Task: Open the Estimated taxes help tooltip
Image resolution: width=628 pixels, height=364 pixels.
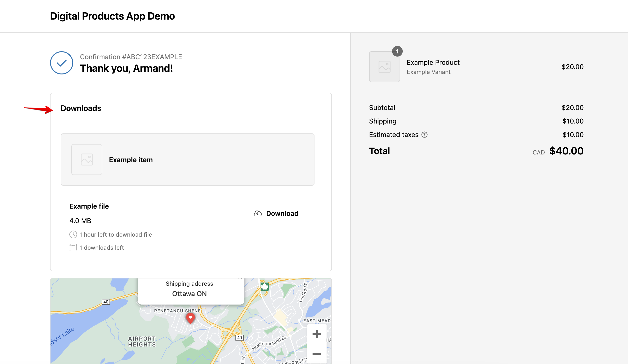Action: (425, 135)
